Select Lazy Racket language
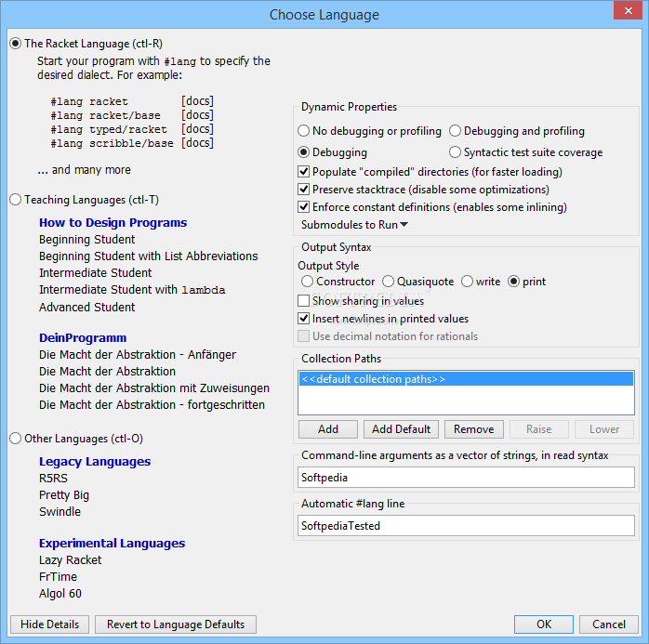The height and width of the screenshot is (644, 649). click(71, 560)
